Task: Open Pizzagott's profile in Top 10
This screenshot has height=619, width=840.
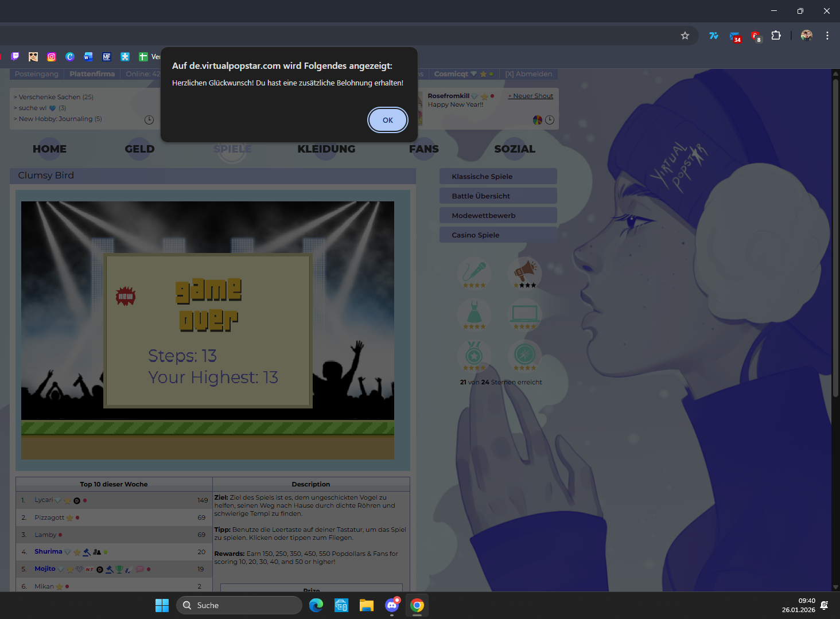Action: [49, 517]
